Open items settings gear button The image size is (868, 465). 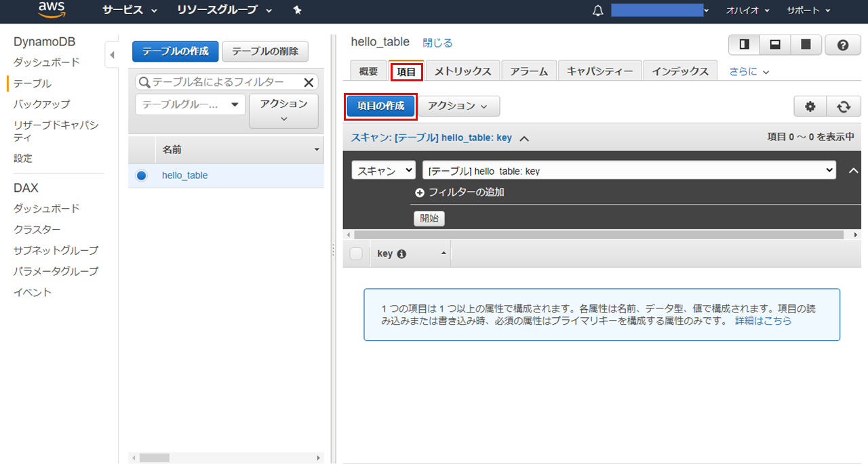pyautogui.click(x=810, y=106)
